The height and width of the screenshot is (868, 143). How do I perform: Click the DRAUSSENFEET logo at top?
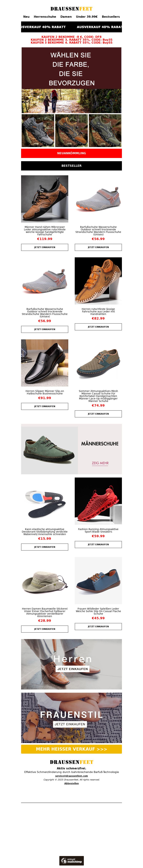[x=71, y=9]
